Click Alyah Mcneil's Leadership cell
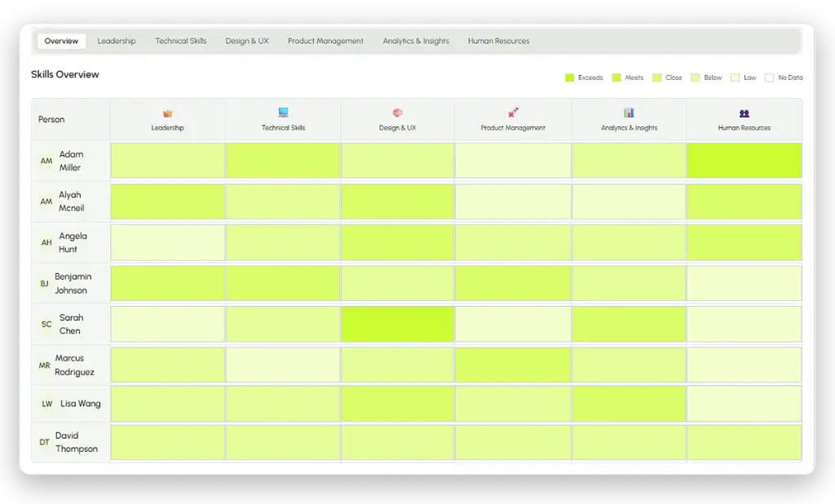Screen dimensions: 835x504 168,201
